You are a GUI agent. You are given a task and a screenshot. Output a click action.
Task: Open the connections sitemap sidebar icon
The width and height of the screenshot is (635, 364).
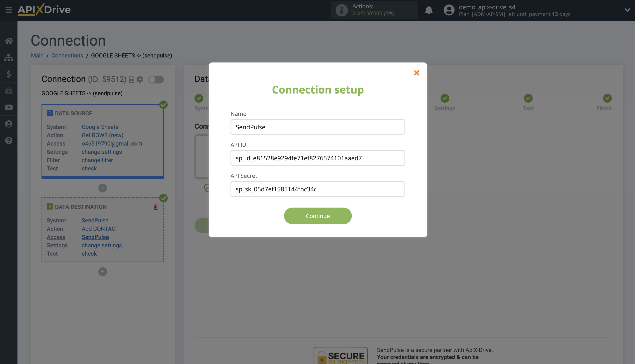9,57
